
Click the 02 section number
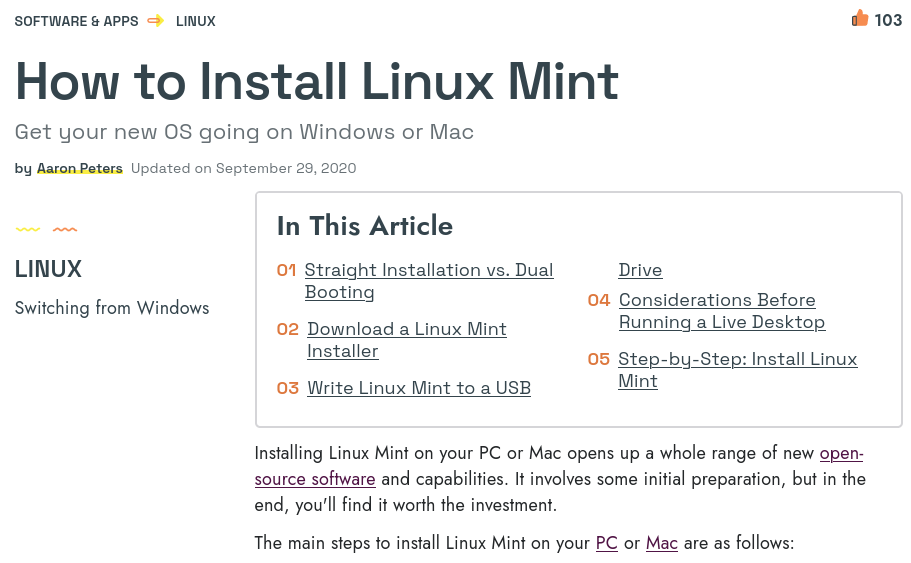point(288,329)
